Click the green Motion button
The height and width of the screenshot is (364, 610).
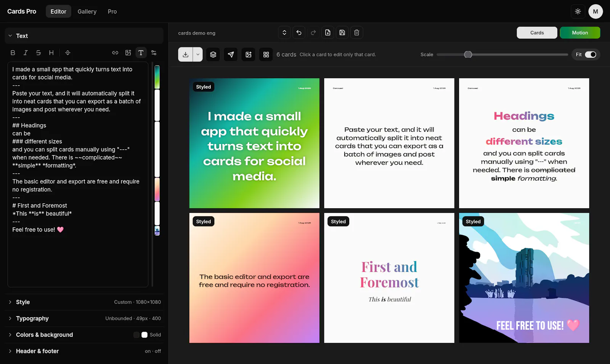(x=580, y=33)
